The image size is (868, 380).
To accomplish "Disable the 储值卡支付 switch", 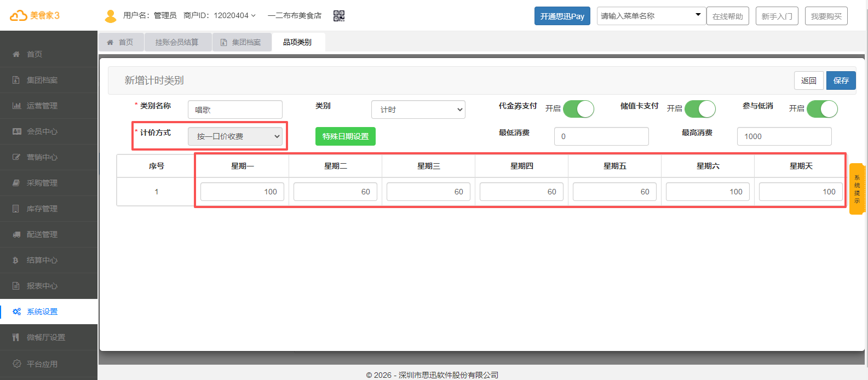I will [x=700, y=109].
